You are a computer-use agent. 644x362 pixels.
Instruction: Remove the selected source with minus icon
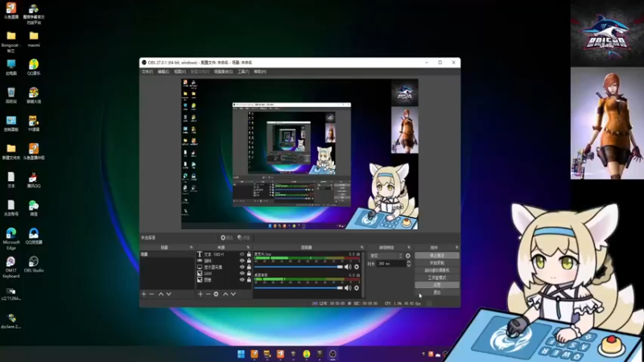click(x=208, y=294)
